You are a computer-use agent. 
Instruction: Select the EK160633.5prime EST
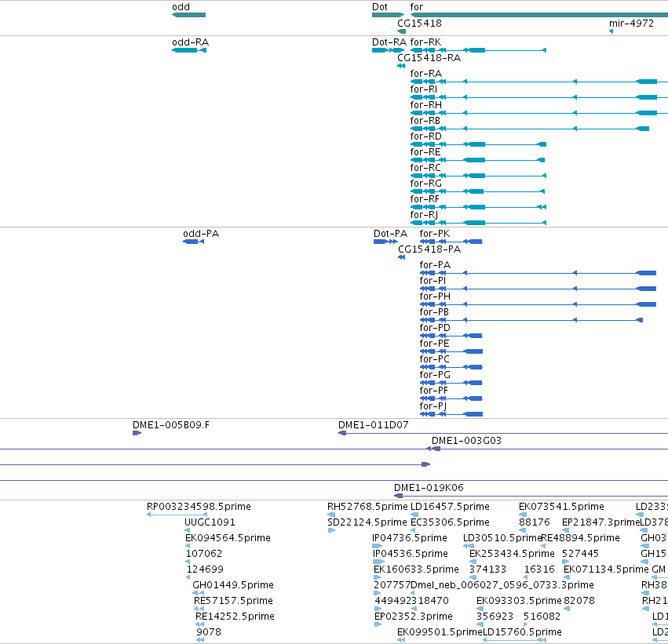pos(377,577)
